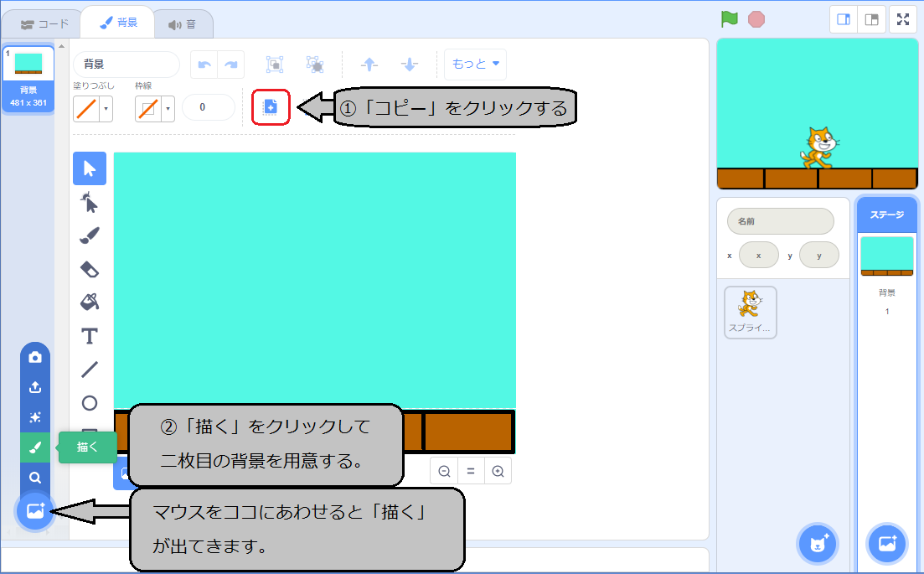Screen dimensions: 924x574
Task: Select the Brush tool
Action: 90,235
